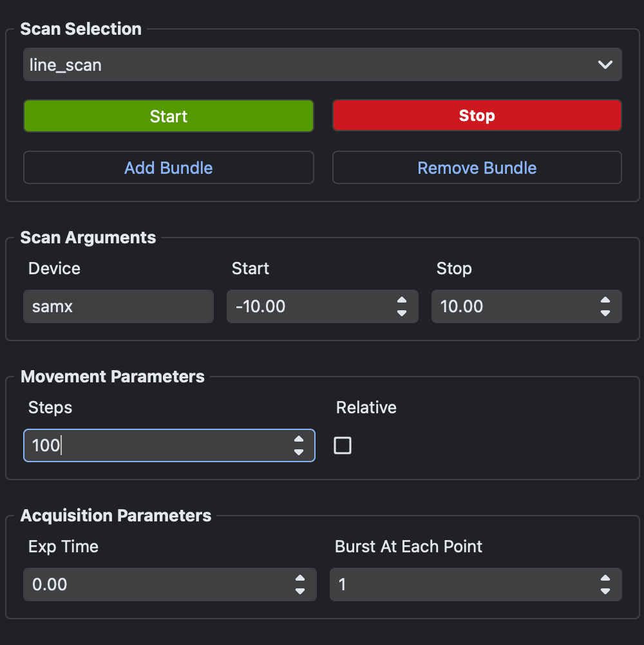The width and height of the screenshot is (644, 645).
Task: Increase Exp Time with the up arrow
Action: (299, 579)
